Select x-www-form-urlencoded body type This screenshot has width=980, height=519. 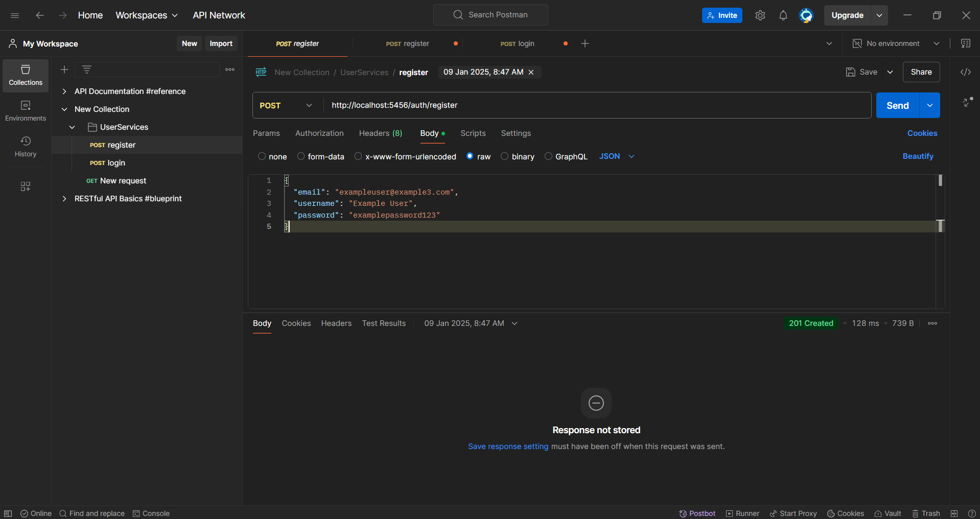point(358,156)
